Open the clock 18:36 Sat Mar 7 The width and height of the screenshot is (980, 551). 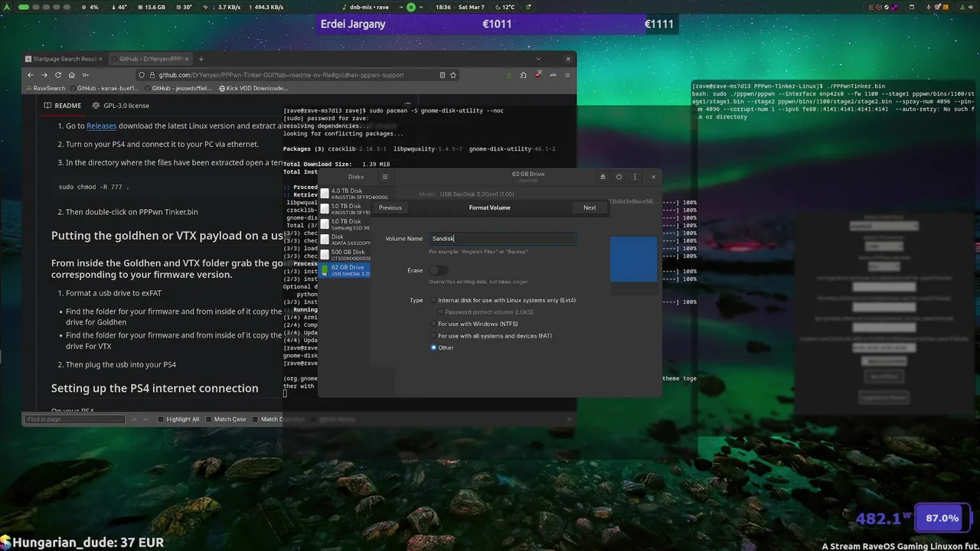459,7
